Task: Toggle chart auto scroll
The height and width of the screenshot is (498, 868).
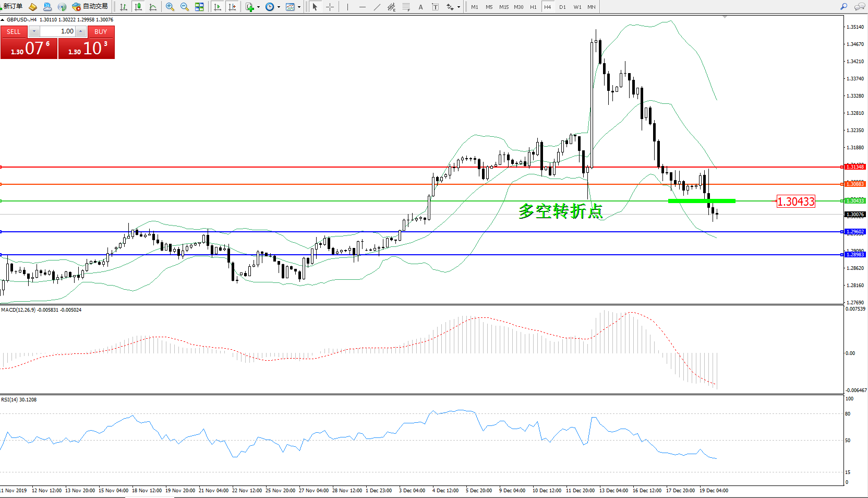Action: [x=218, y=7]
